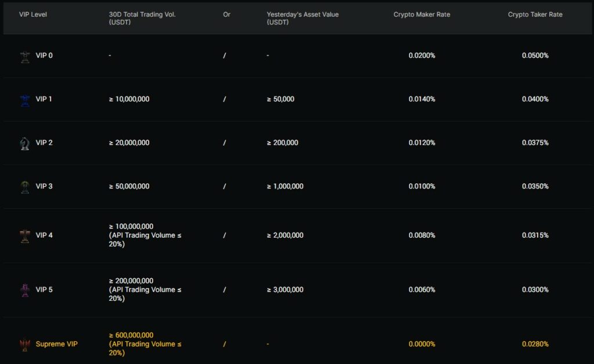594x364 pixels.
Task: Click the ≥ 2,000,000 asset value cell
Action: (285, 235)
